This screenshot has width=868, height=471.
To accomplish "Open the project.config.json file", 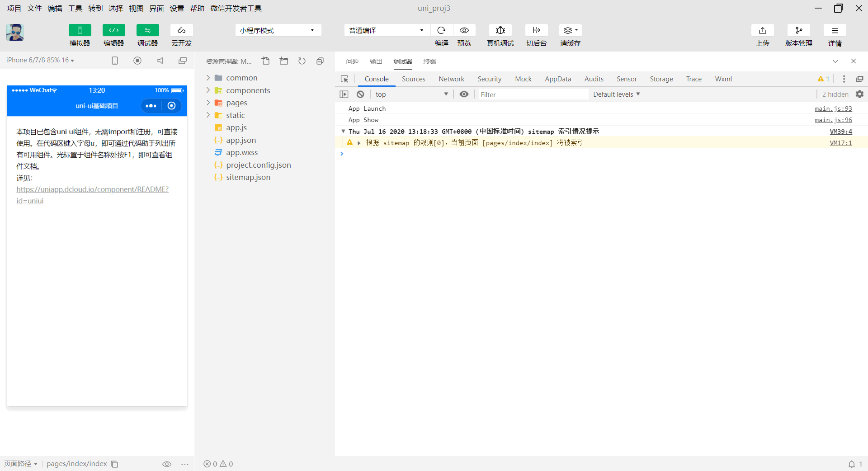I will pyautogui.click(x=258, y=165).
